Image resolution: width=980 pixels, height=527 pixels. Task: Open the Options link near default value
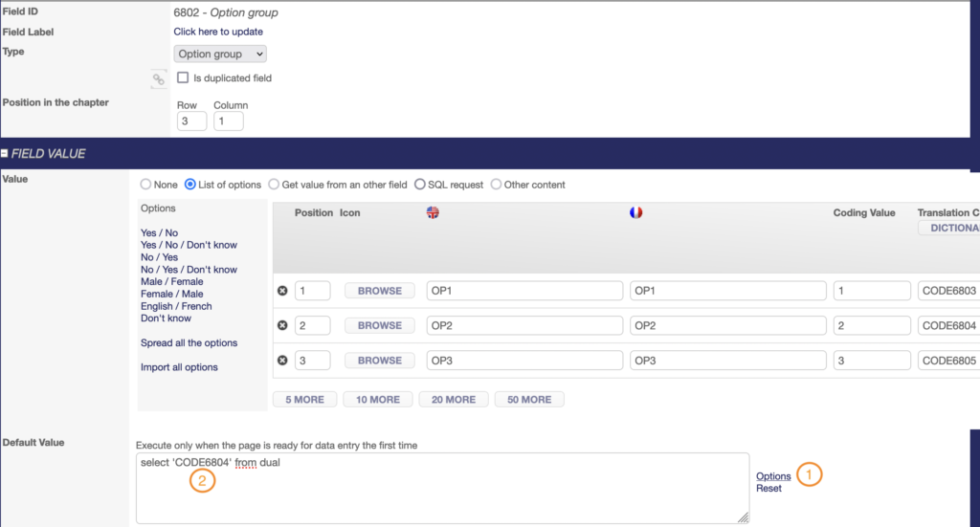[x=773, y=476]
